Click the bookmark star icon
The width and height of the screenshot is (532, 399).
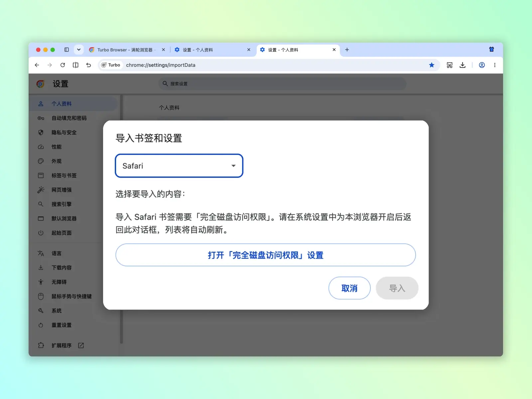[432, 65]
